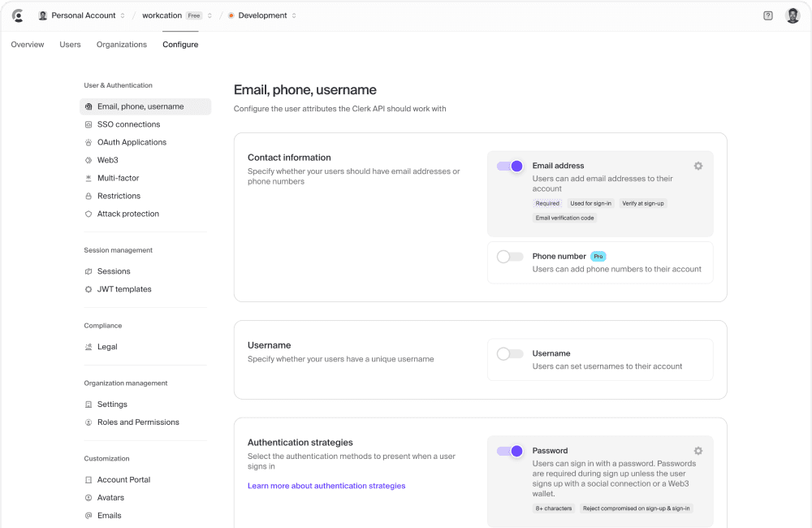Go to Roles and Permissions page
This screenshot has width=812, height=528.
click(x=138, y=422)
